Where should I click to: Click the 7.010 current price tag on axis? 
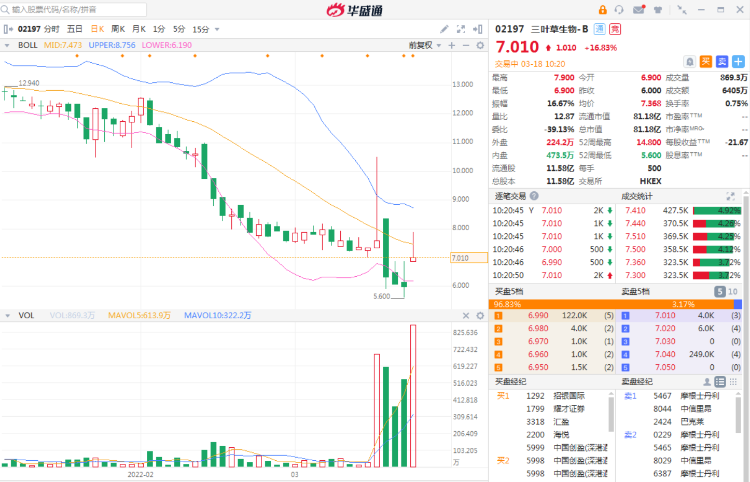click(x=469, y=258)
